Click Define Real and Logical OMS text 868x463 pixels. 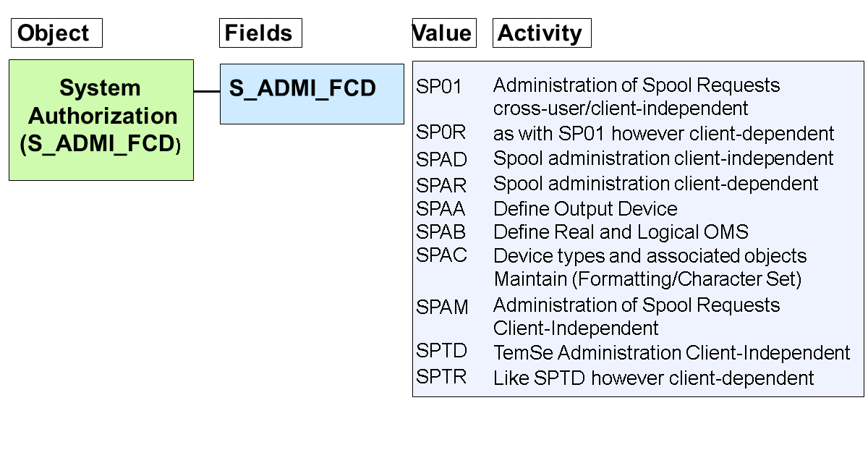(621, 232)
